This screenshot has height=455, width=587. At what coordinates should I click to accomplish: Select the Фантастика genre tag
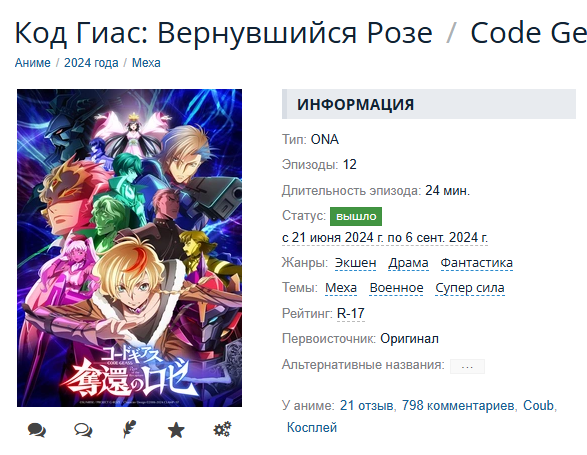point(477,263)
